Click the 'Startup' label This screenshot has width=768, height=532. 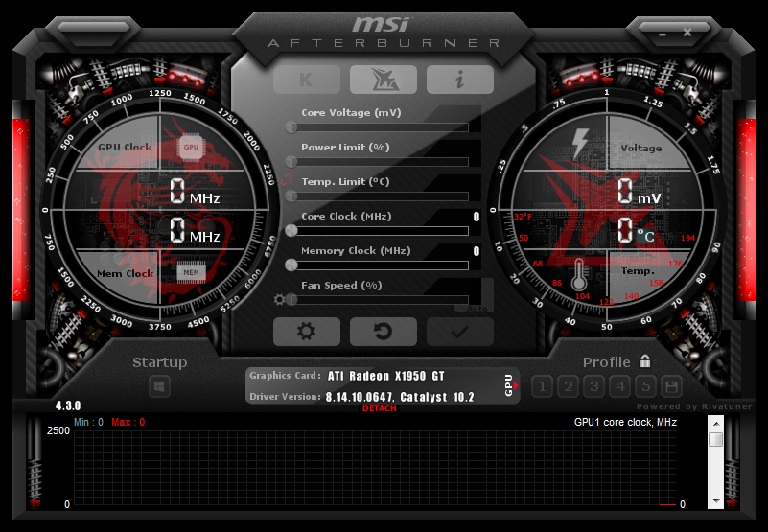coord(160,362)
